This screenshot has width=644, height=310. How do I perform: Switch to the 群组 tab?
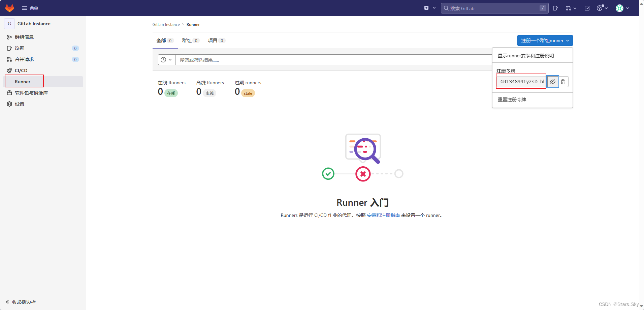pyautogui.click(x=187, y=40)
